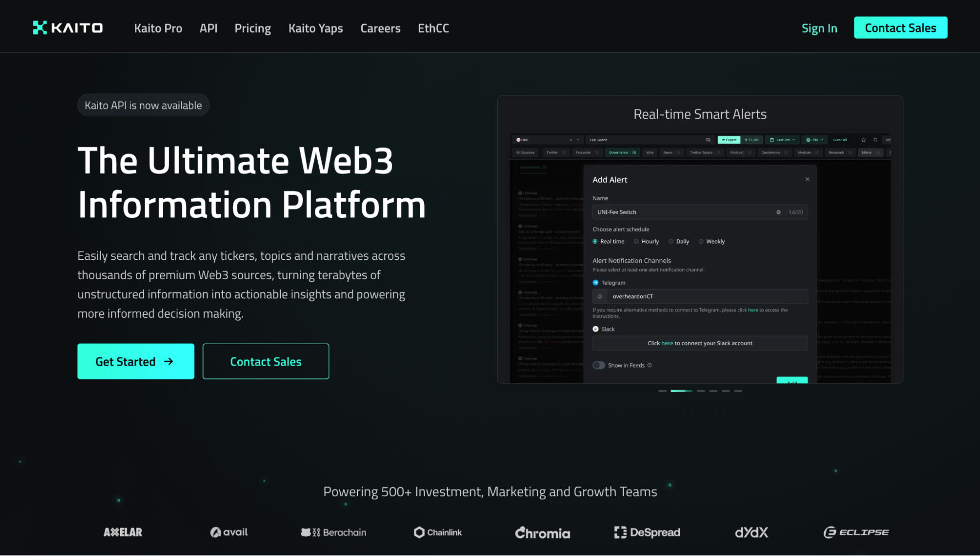Click the star favorites icon
Screen dimensions: 980x556
point(863,140)
